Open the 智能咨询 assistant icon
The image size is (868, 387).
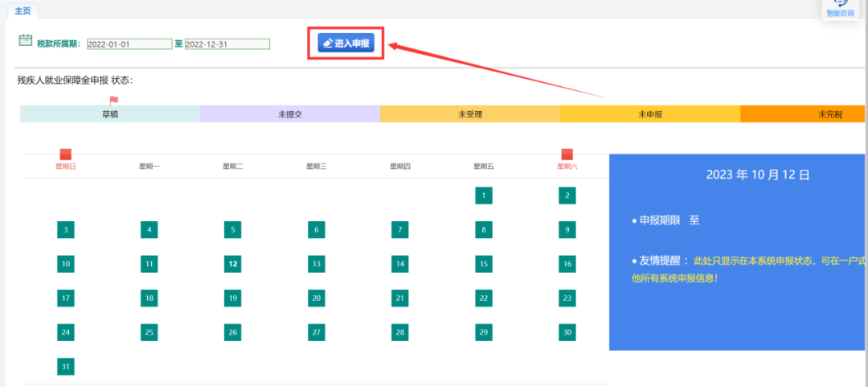pyautogui.click(x=840, y=7)
